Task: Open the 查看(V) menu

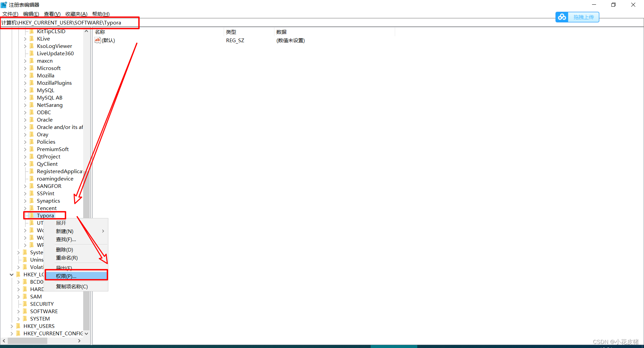Action: tap(52, 14)
